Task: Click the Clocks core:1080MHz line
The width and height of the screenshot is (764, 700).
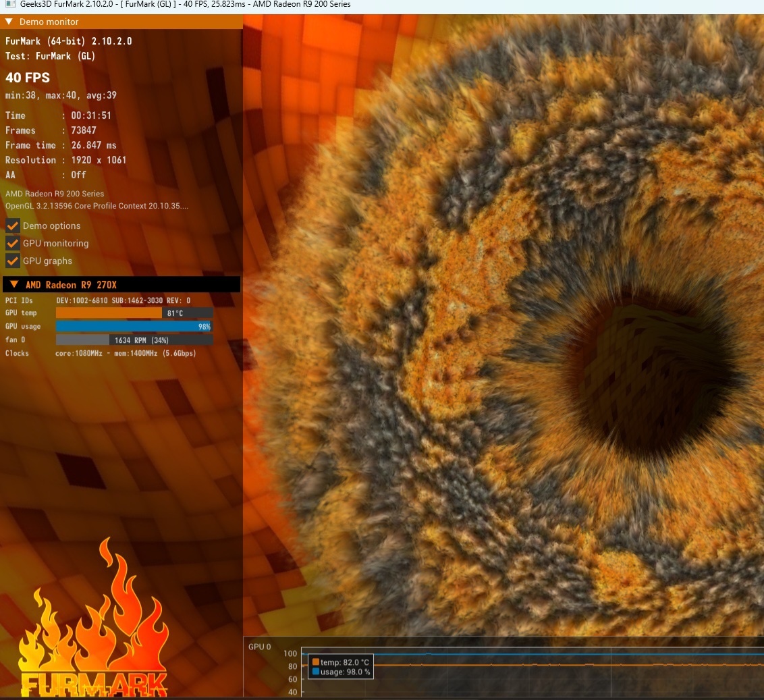Action: point(101,353)
